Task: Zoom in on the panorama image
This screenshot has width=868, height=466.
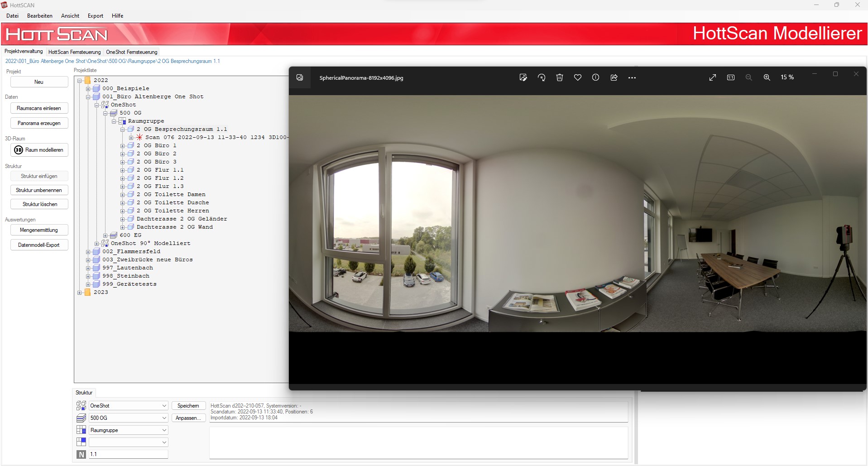Action: pyautogui.click(x=767, y=77)
